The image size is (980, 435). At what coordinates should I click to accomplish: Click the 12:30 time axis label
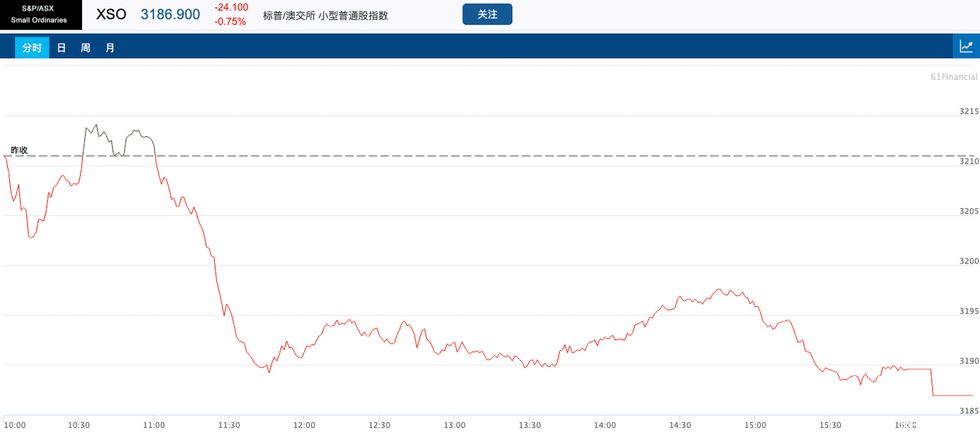[x=379, y=426]
